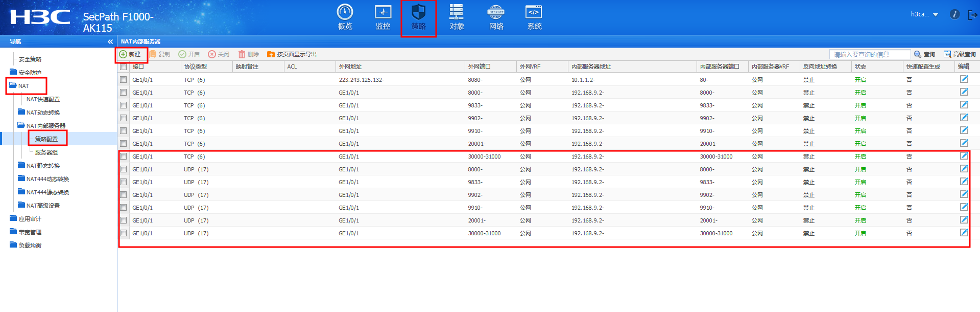Viewport: 980px width, 312px height.
Task: Edit the TCP 8080 row entry
Action: coord(964,79)
